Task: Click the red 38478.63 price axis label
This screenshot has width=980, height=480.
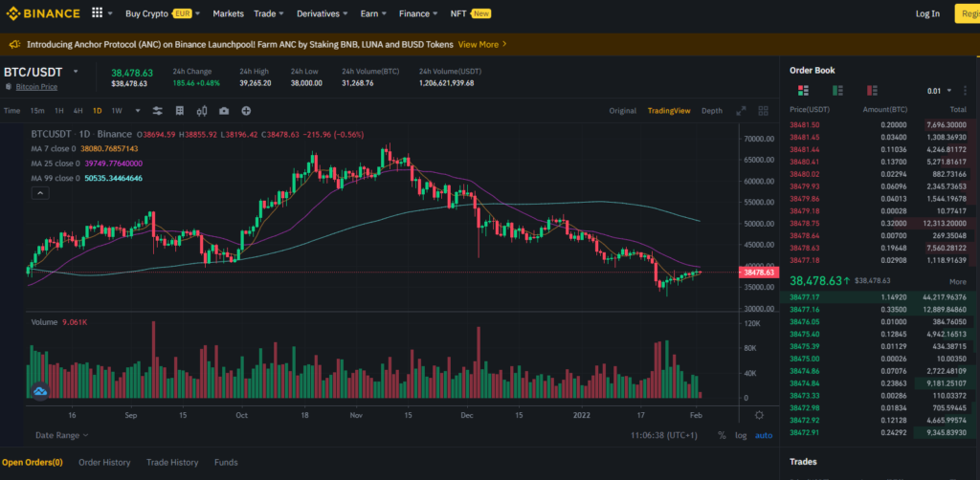Action: tap(759, 273)
